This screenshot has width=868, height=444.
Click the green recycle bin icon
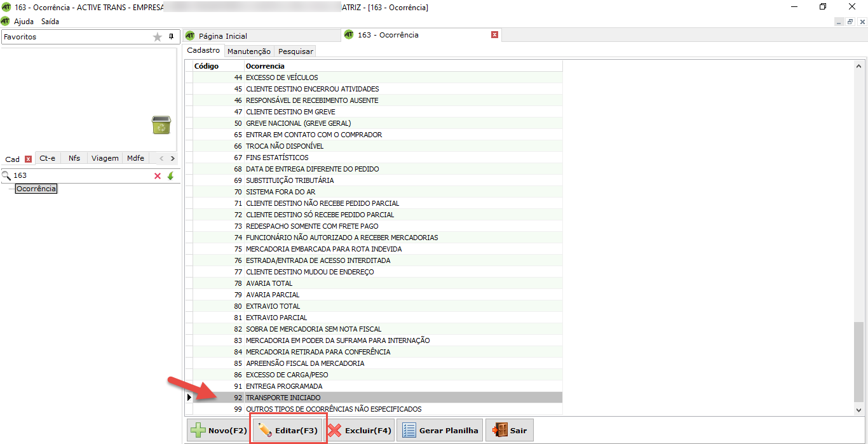coord(161,125)
